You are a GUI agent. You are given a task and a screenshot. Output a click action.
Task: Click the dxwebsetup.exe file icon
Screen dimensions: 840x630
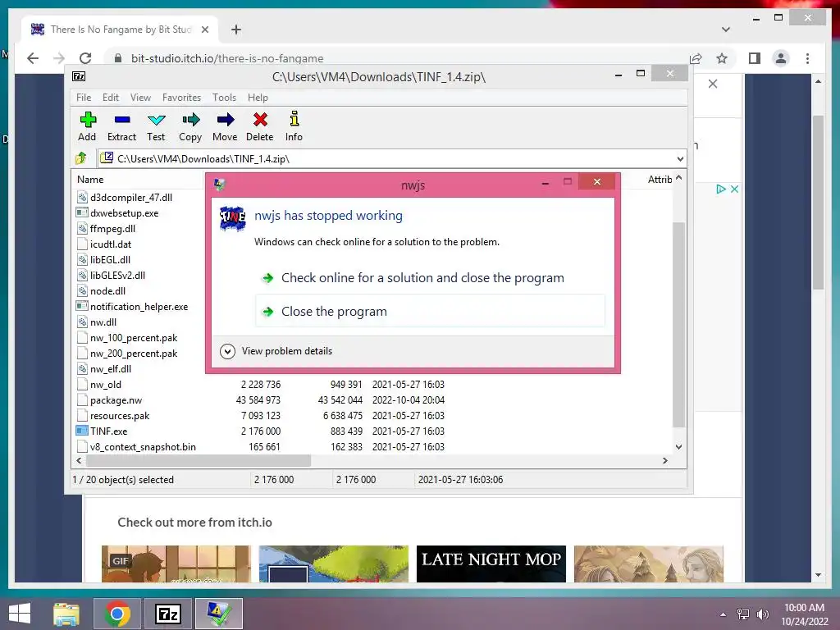(82, 212)
